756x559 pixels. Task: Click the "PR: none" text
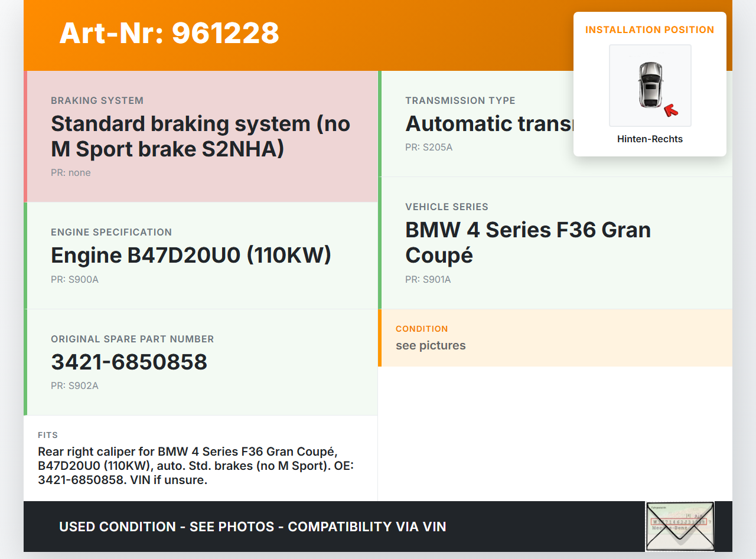[71, 173]
